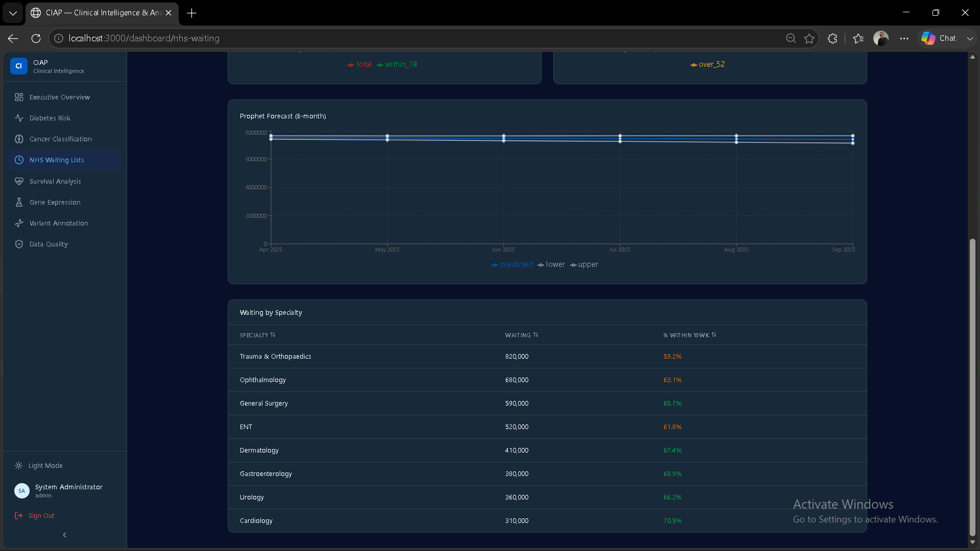
Task: Sort table by Waiting column
Action: (522, 335)
